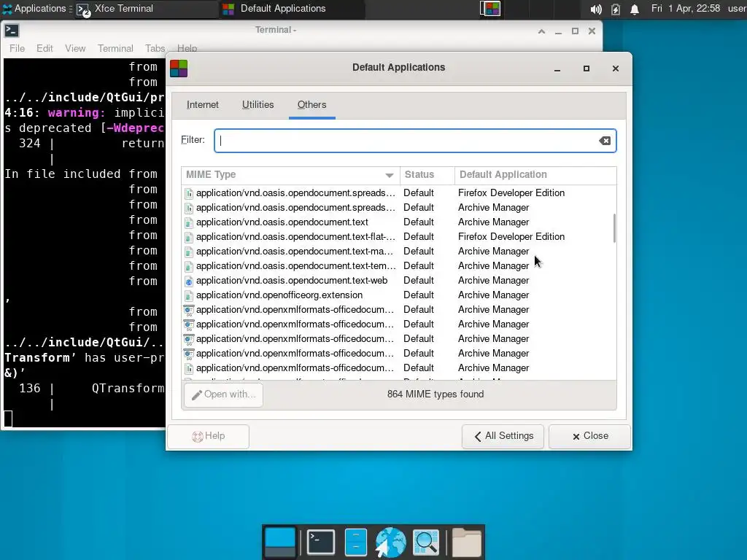Open File Manager from the dock
747x560 pixels.
(355, 542)
